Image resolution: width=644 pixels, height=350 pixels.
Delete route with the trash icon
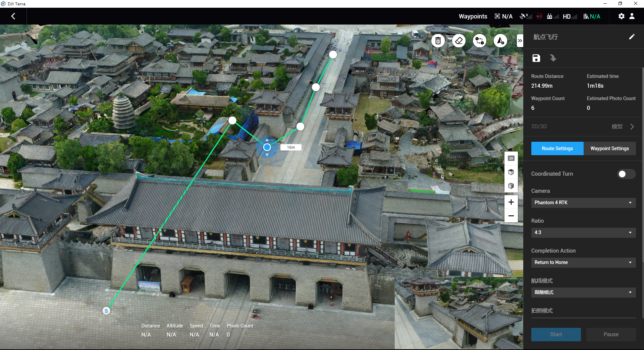pyautogui.click(x=438, y=41)
